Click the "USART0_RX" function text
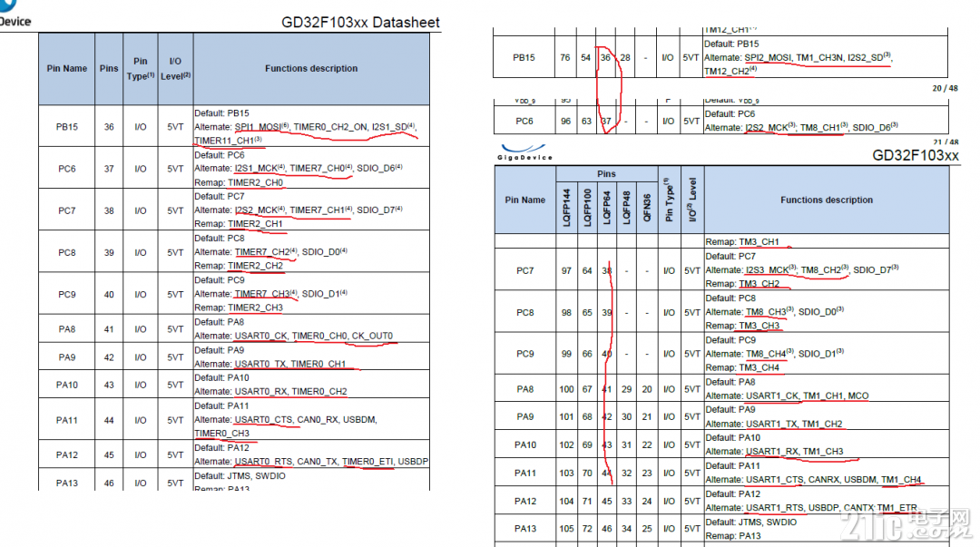This screenshot has height=547, width=980. coord(260,391)
